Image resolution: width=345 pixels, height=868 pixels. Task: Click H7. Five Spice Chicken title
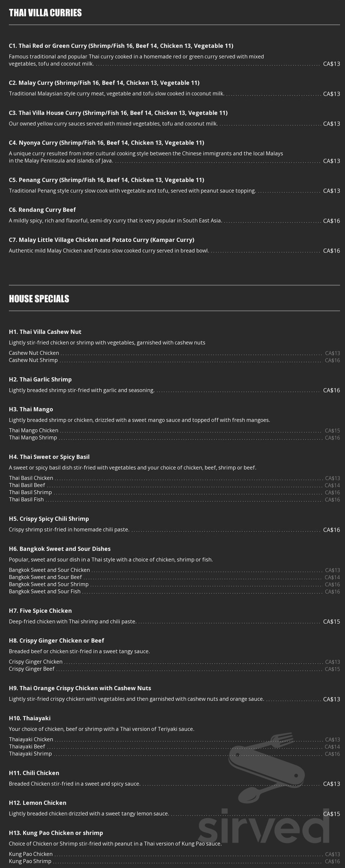tap(40, 611)
